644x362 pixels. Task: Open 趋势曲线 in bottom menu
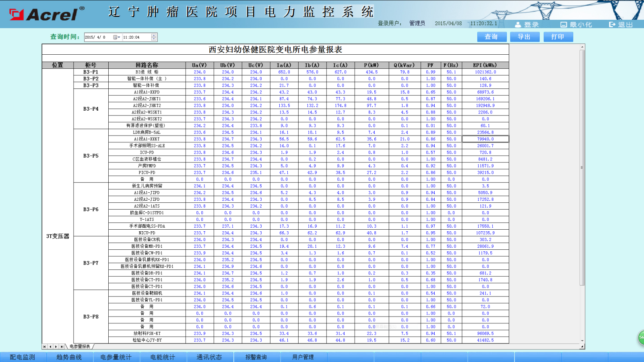click(69, 357)
